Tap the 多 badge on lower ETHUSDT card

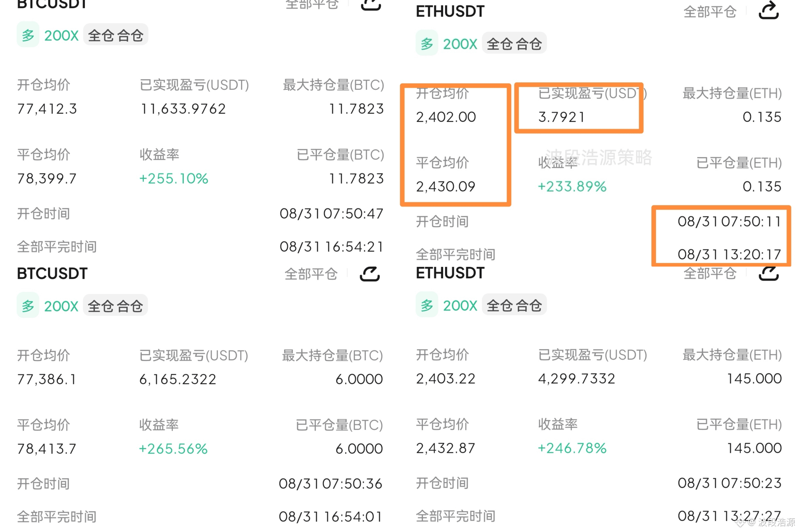click(x=427, y=305)
